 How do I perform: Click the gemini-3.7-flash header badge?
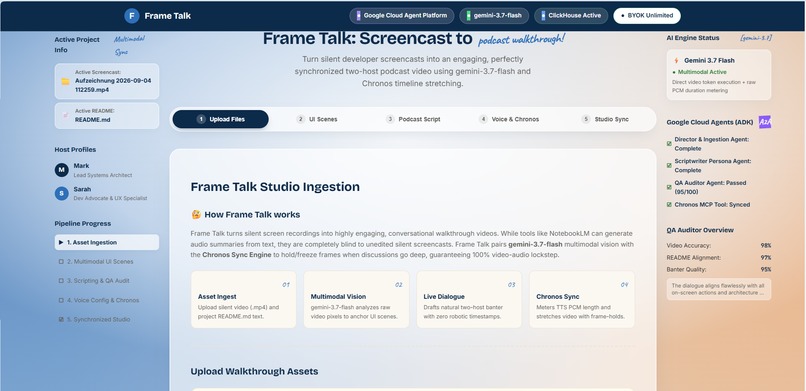[x=493, y=16]
